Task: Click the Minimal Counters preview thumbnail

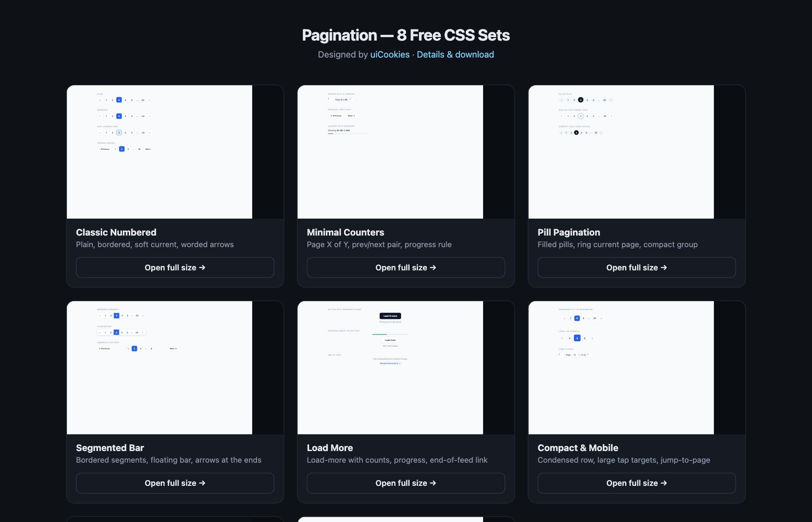Action: click(x=406, y=152)
